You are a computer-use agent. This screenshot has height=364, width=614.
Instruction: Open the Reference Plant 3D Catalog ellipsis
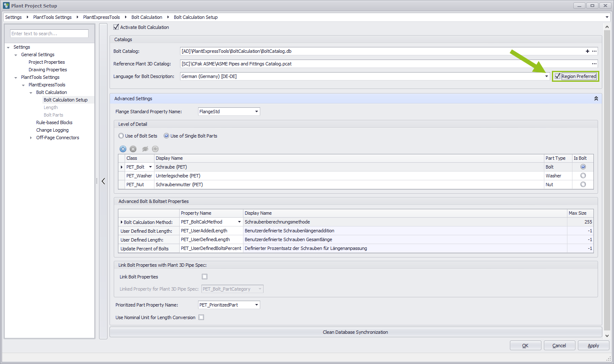coord(594,64)
